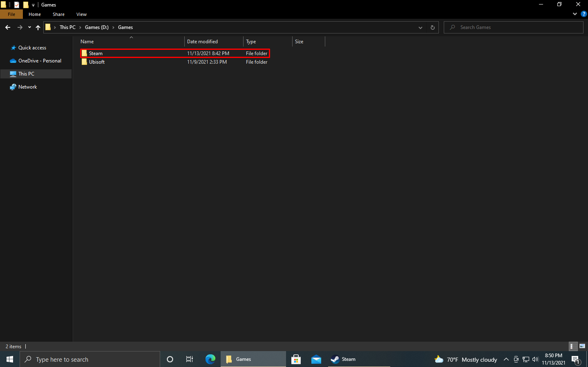Screen dimensions: 588x367
Task: Click the taskbar search box
Action: 90,359
